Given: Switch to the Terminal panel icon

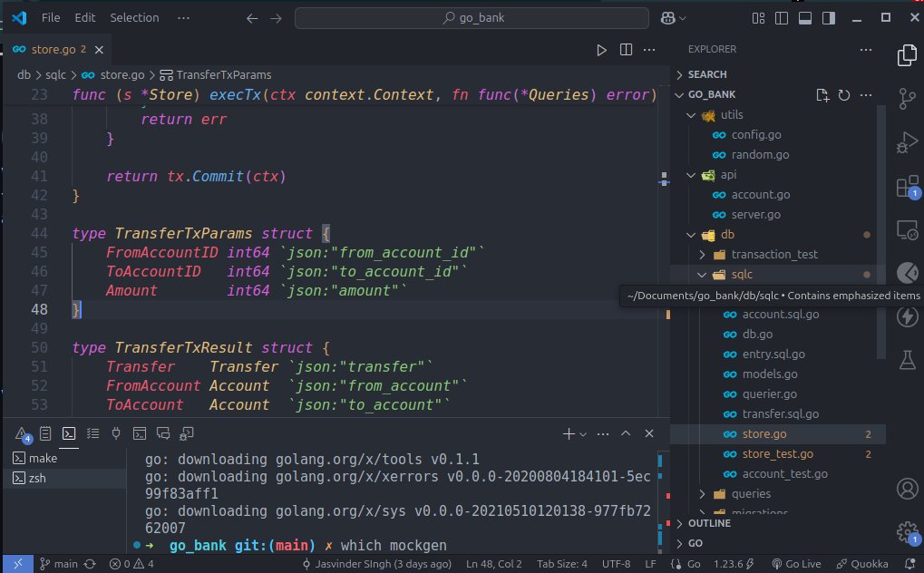Looking at the screenshot, I should (x=69, y=434).
